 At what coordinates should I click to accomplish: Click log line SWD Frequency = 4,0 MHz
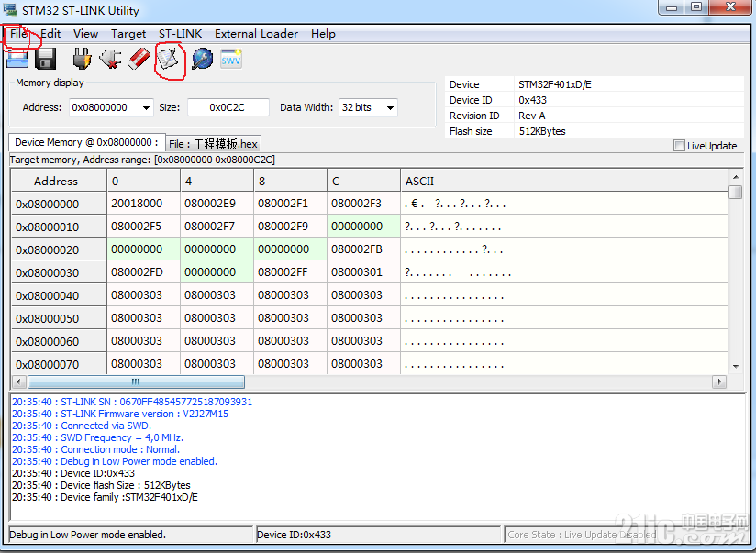click(97, 437)
